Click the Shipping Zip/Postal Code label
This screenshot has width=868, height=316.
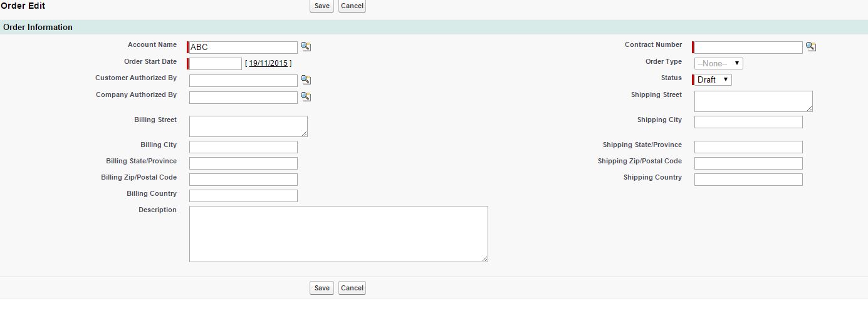pos(640,161)
